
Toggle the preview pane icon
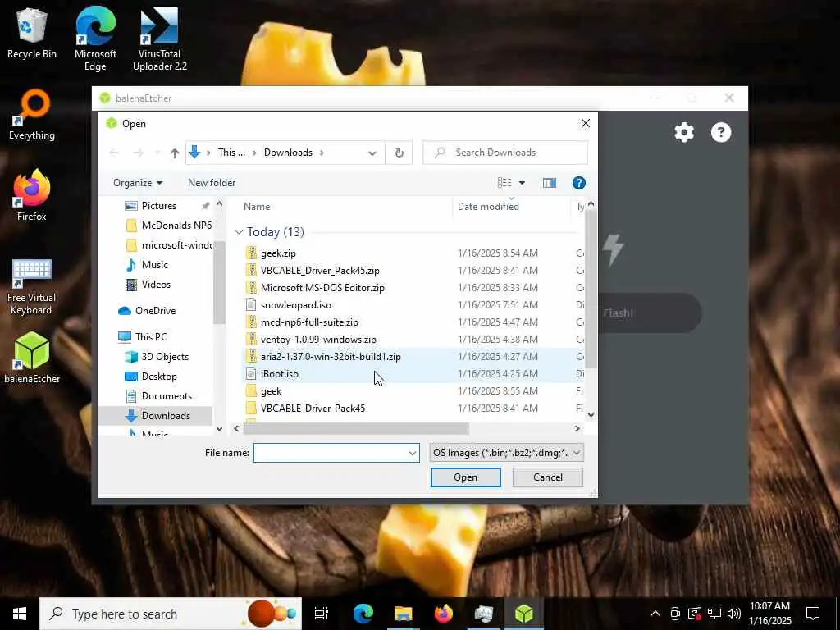(549, 183)
